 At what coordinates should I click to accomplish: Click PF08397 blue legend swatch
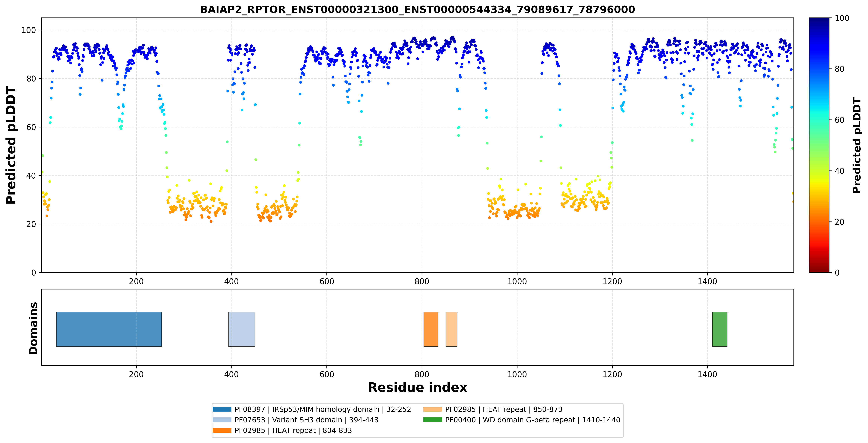coord(222,409)
